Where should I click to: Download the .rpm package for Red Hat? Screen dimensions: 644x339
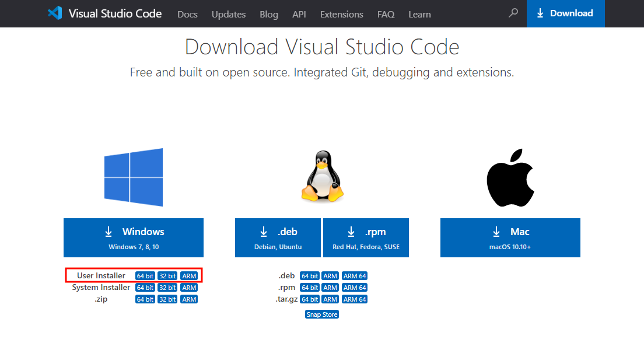point(366,237)
